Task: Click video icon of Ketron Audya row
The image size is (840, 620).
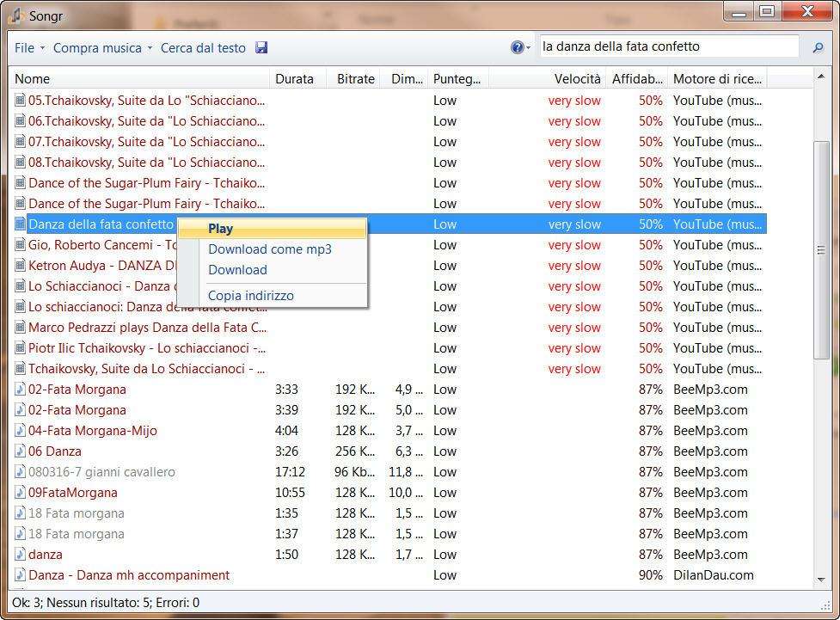Action: 20,265
